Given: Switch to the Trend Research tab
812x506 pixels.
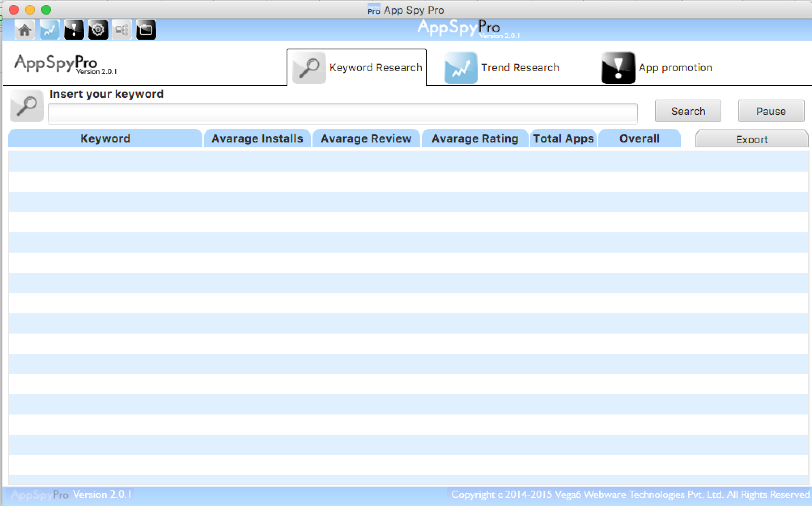Looking at the screenshot, I should tap(502, 68).
